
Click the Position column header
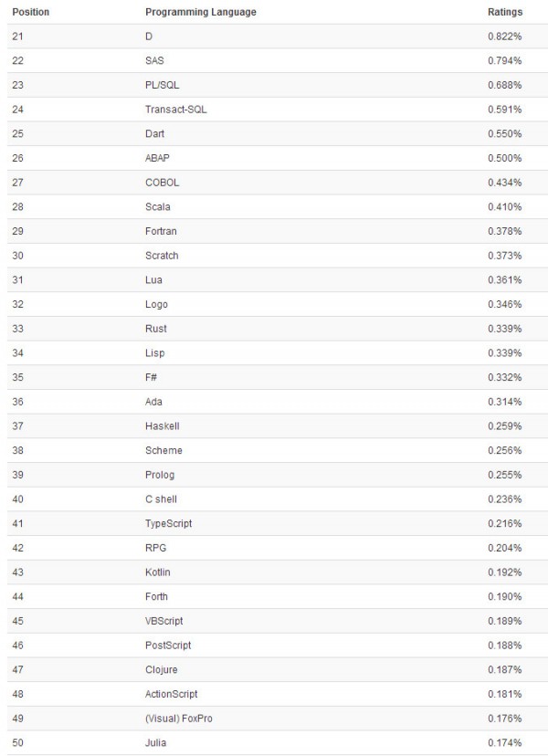pos(31,12)
